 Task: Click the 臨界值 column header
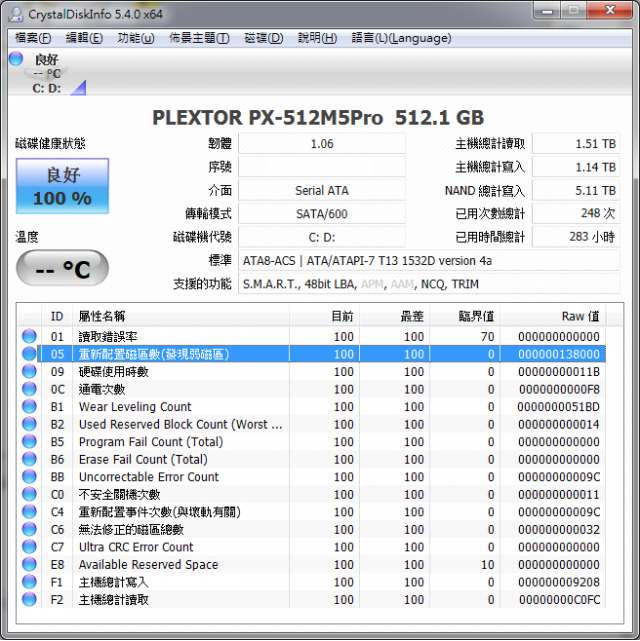coord(465,316)
